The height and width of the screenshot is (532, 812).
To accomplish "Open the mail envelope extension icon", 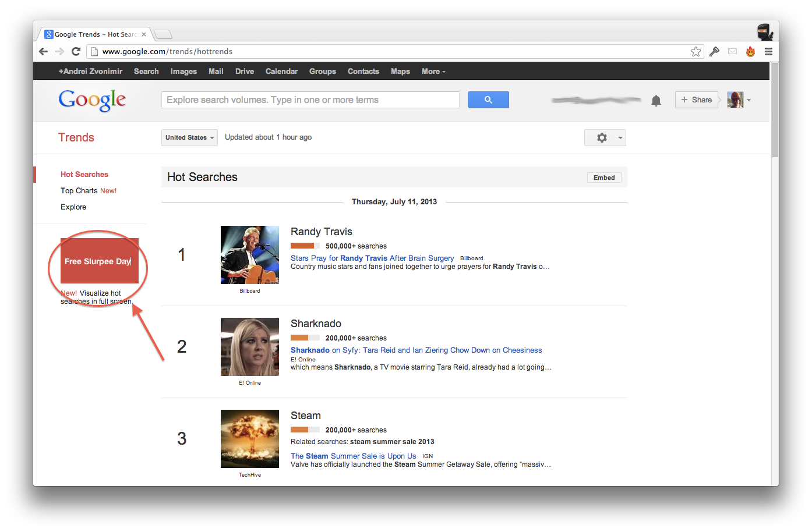I will point(732,51).
